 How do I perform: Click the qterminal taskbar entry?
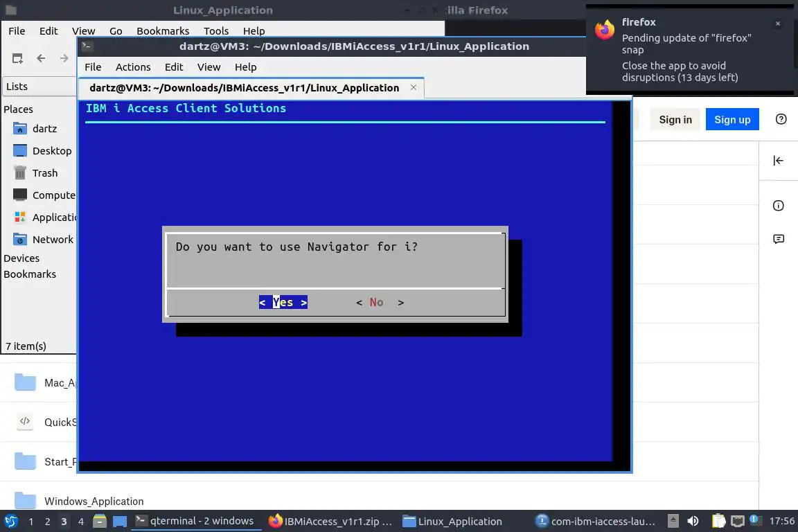(195, 522)
